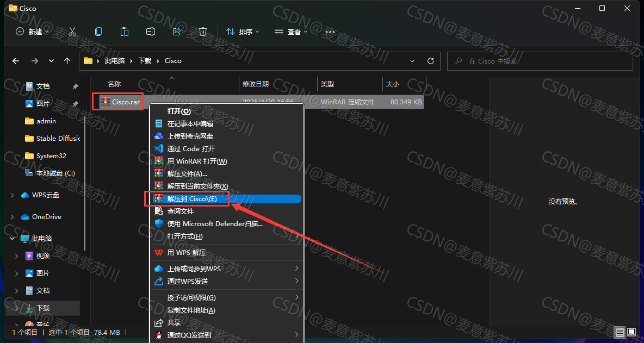Screen dimensions: 644x343
Task: Expand recent locations dropdown chevron
Action: pyautogui.click(x=51, y=61)
